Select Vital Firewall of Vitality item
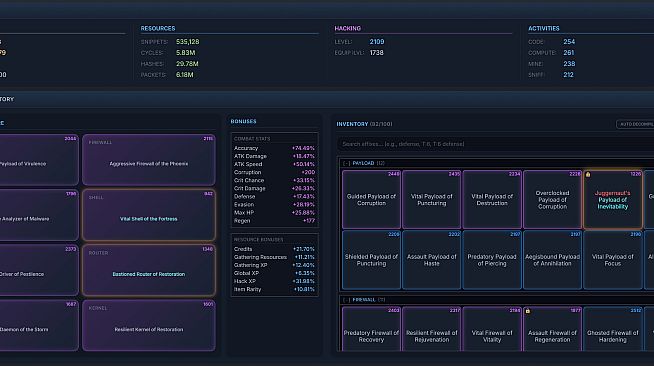654x366 pixels. pyautogui.click(x=492, y=329)
